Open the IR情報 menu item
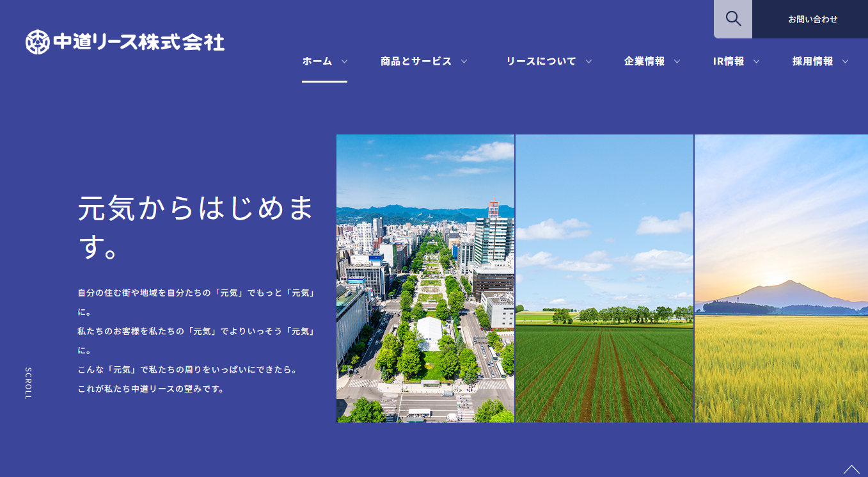The width and height of the screenshot is (868, 477). pyautogui.click(x=729, y=61)
